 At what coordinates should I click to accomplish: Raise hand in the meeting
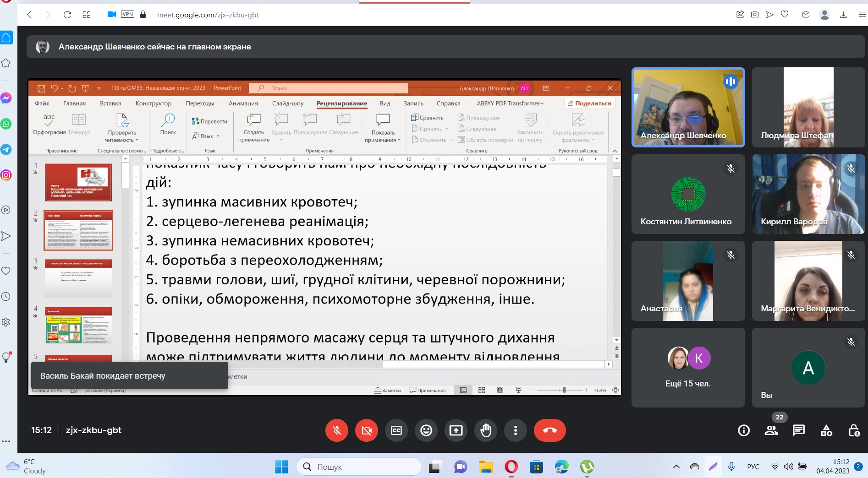pyautogui.click(x=486, y=430)
